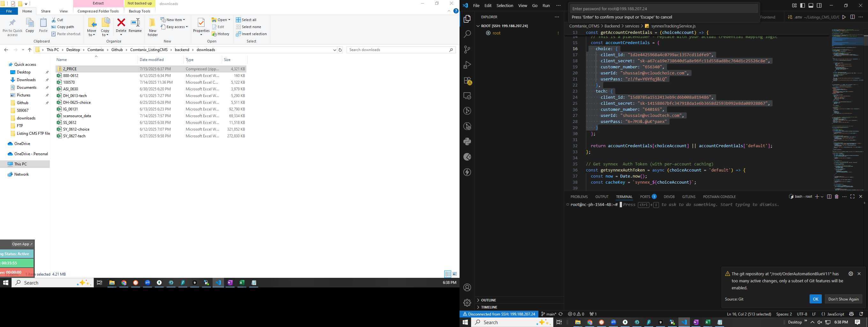The image size is (868, 327).
Task: Open Customize Layout button in VS Code title bar
Action: [794, 5]
